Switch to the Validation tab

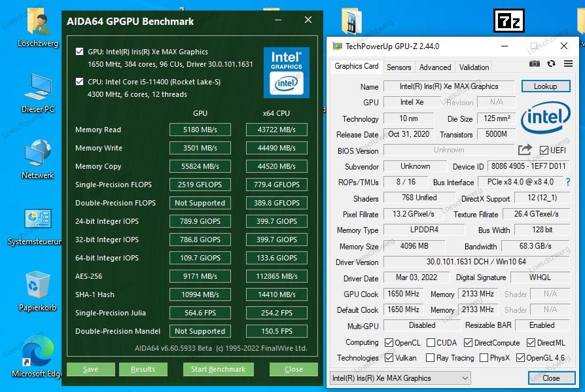(474, 67)
